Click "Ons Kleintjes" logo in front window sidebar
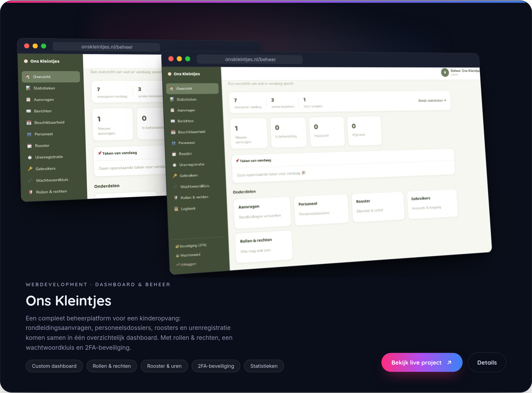This screenshot has height=393, width=532. pyautogui.click(x=184, y=74)
